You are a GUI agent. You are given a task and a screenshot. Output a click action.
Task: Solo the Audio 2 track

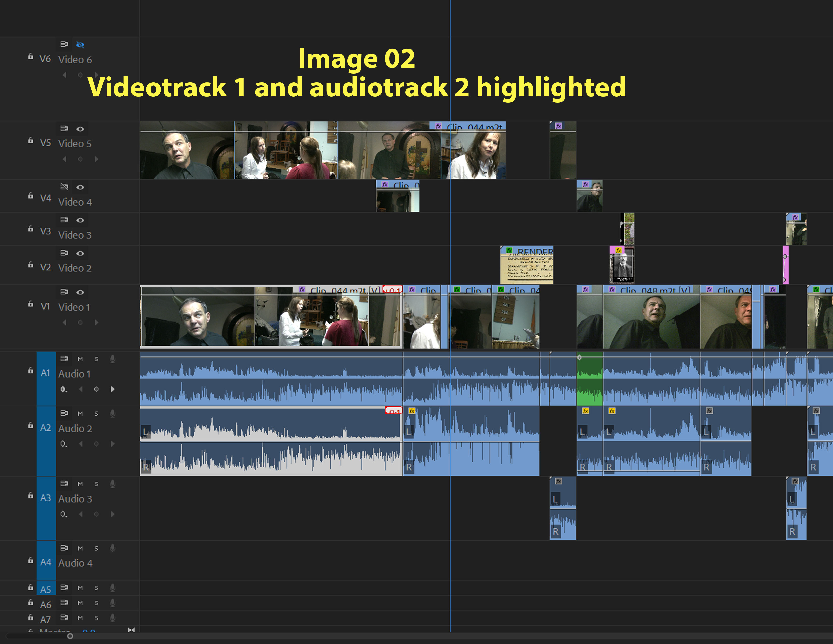point(96,414)
